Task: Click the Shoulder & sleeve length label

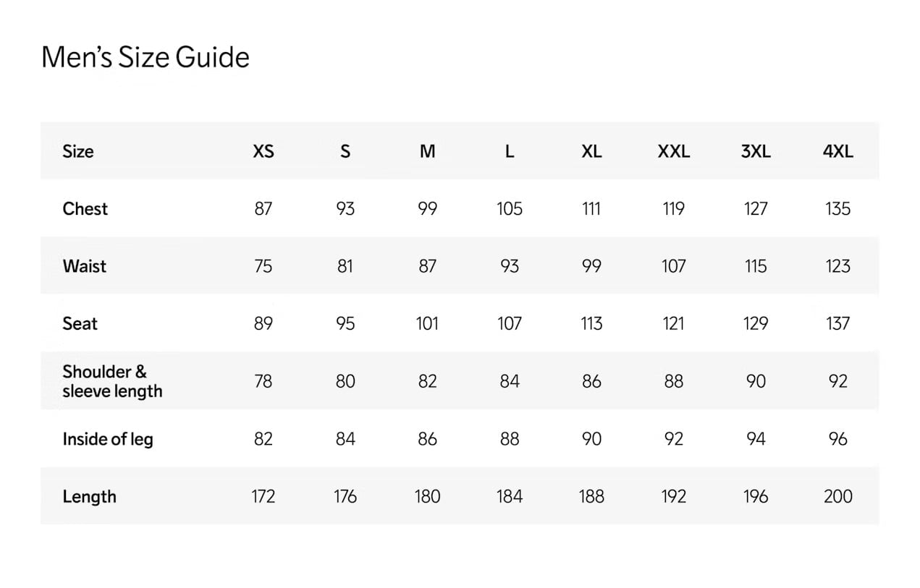Action: point(112,381)
